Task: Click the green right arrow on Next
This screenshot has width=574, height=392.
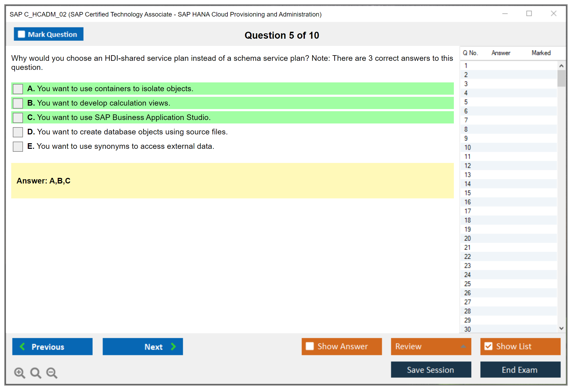Action: [x=173, y=346]
